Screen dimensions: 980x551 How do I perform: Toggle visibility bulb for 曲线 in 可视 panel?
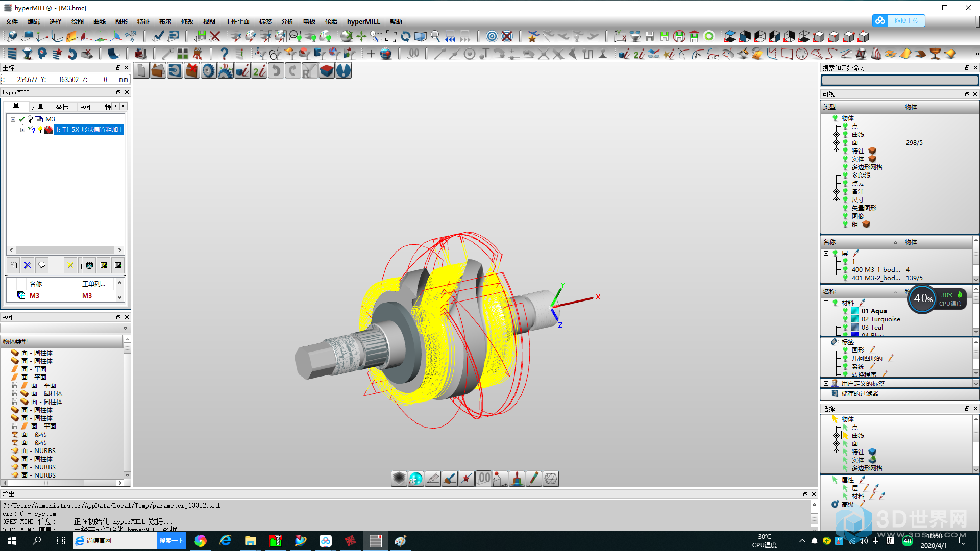(x=845, y=135)
